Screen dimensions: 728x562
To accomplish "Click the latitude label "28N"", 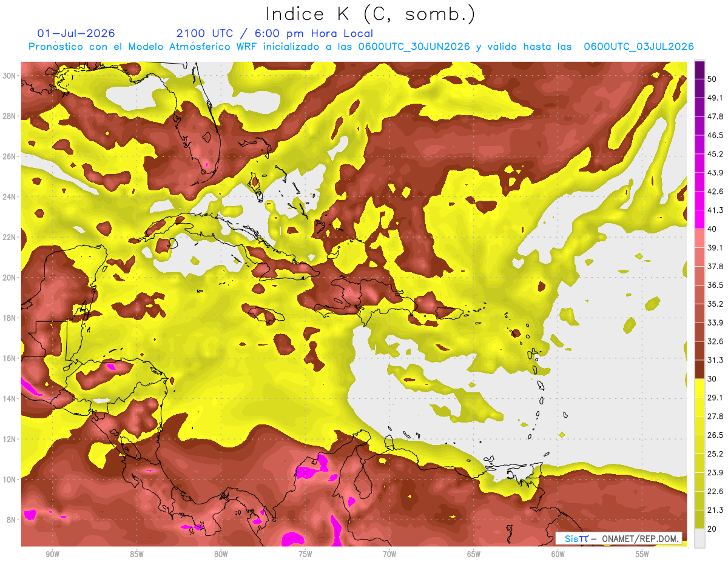I will pyautogui.click(x=9, y=116).
